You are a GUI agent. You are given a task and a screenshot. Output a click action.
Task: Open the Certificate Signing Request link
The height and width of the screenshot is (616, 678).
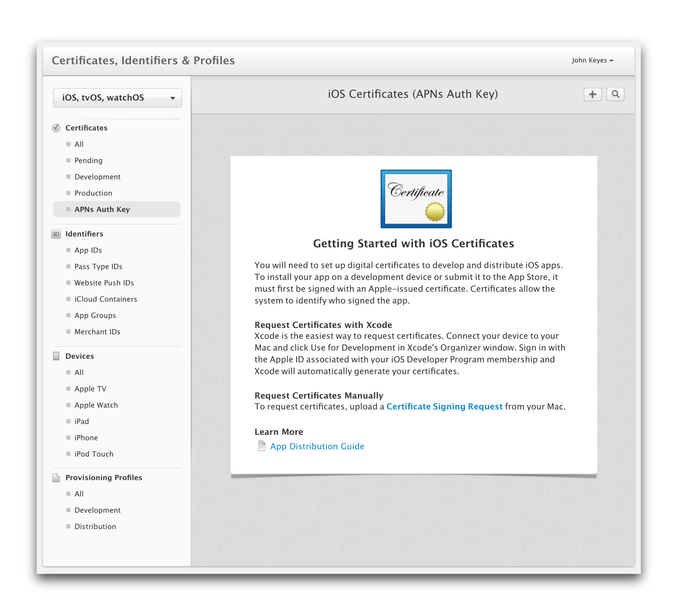(444, 406)
